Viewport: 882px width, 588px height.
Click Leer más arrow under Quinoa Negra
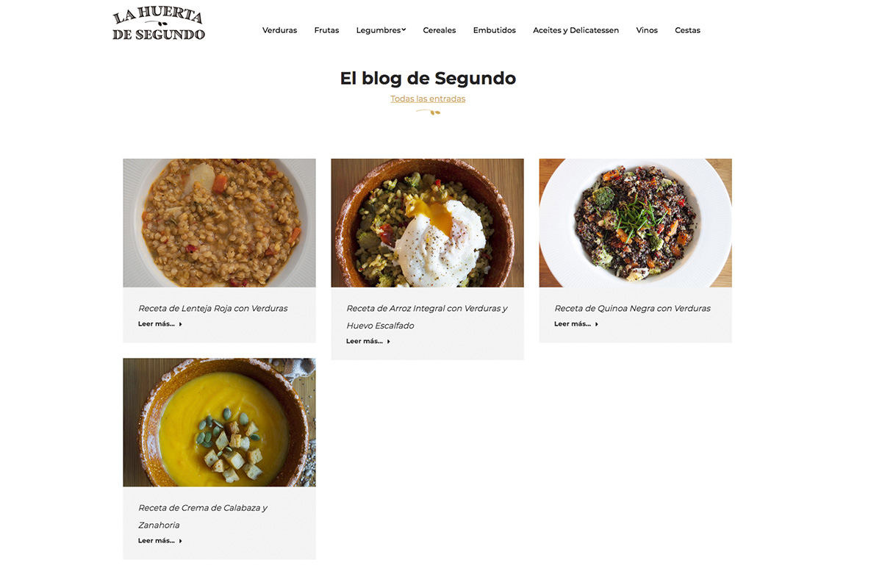597,324
